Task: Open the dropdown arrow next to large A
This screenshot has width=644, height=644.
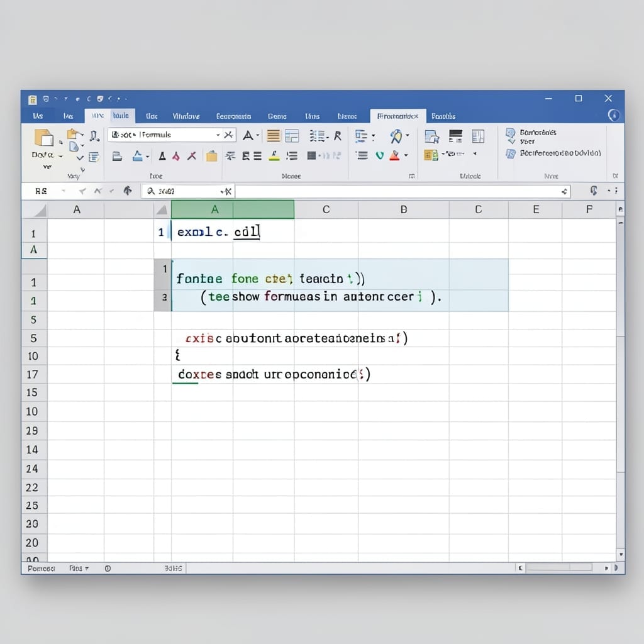Action: (258, 135)
